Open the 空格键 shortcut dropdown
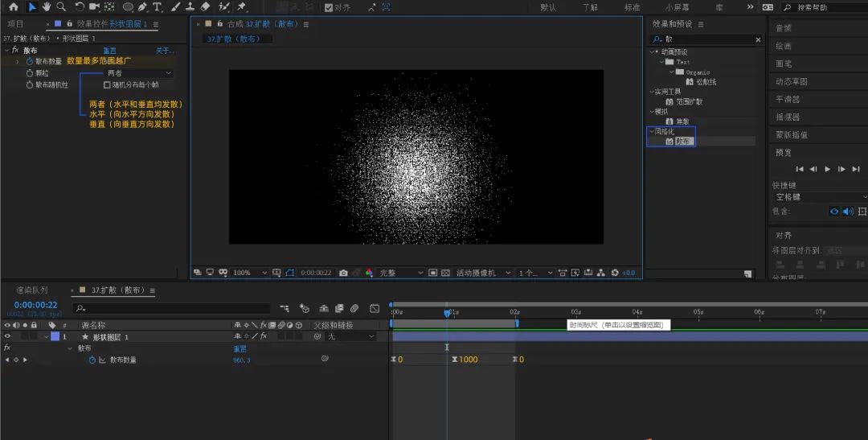 [820, 197]
